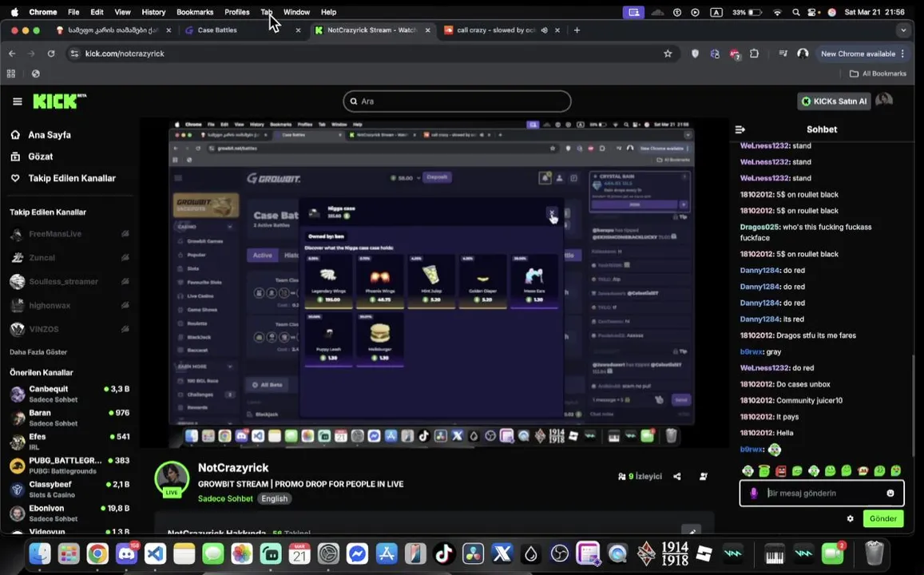Open a new Chrome tab
The height and width of the screenshot is (575, 924).
point(577,30)
